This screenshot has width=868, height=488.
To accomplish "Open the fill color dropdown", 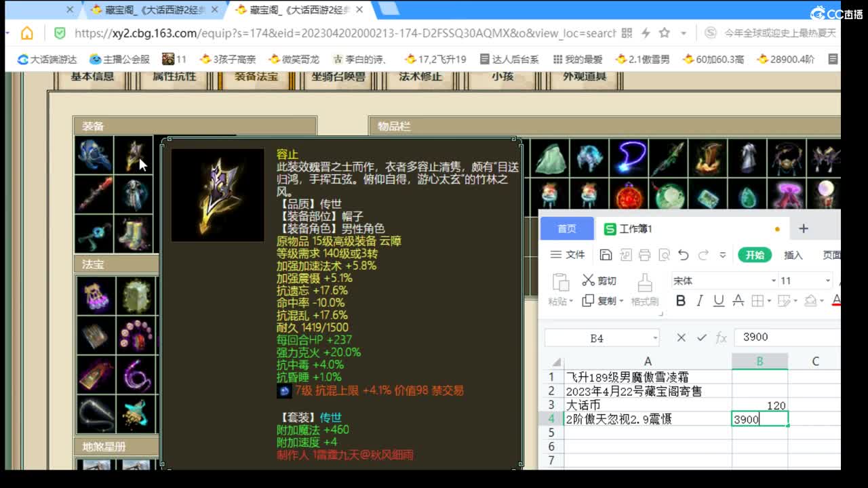I will (822, 301).
